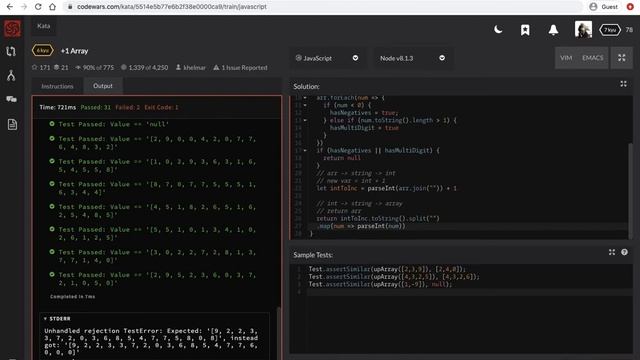The image size is (640, 360).
Task: Open the JavaScript language dropdown
Action: (327, 58)
